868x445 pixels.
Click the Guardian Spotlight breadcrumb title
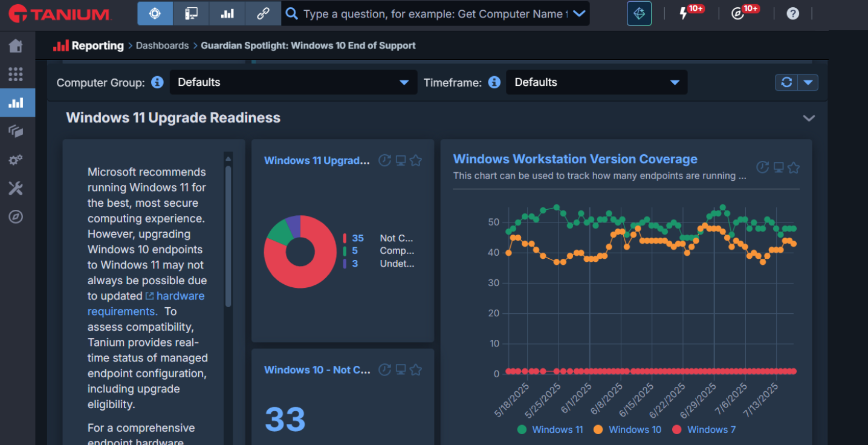(x=308, y=45)
